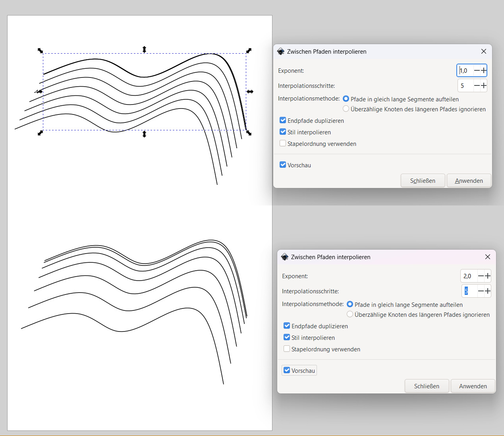The image size is (504, 436).
Task: Click the top-right corner scale handle of the selection
Action: 249,50
